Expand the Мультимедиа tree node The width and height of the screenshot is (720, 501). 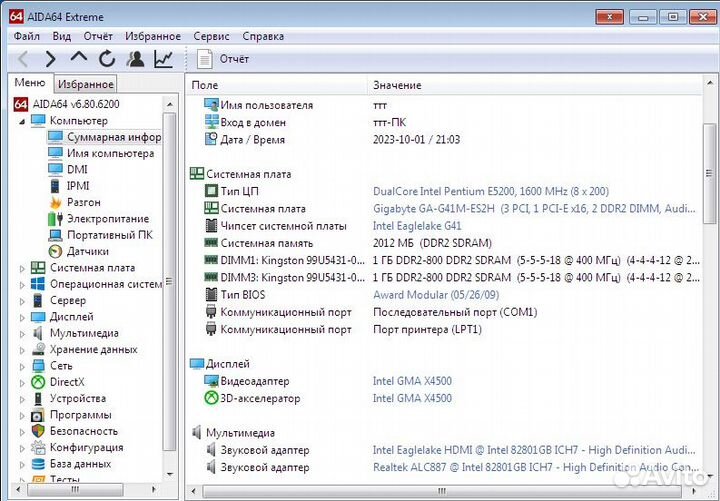[23, 333]
